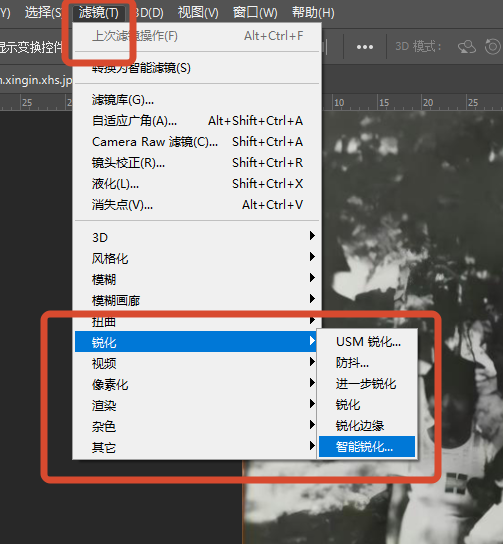
Task: Open the 帮助(H) menu
Action: pos(313,13)
